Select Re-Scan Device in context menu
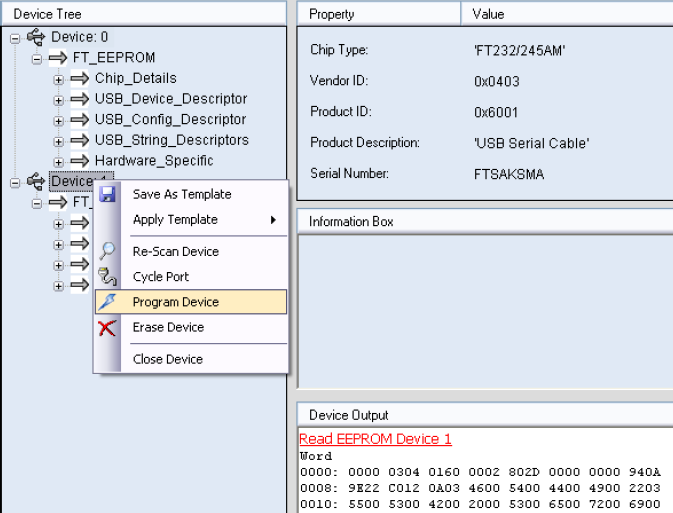 (191, 251)
